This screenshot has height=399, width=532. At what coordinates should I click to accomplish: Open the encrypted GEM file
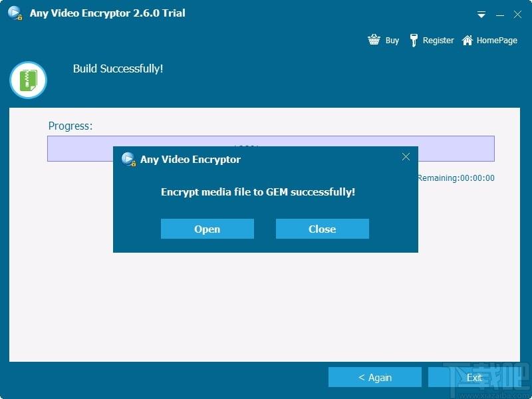point(207,229)
